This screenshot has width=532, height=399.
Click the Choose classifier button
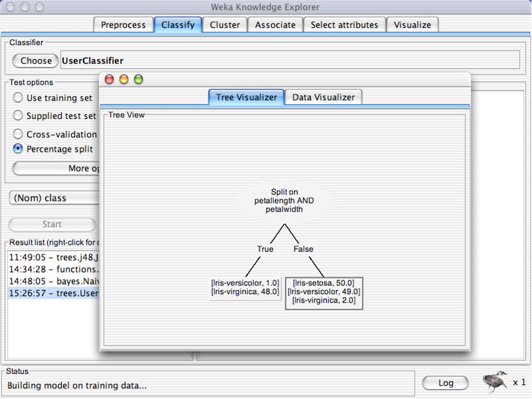tap(35, 61)
